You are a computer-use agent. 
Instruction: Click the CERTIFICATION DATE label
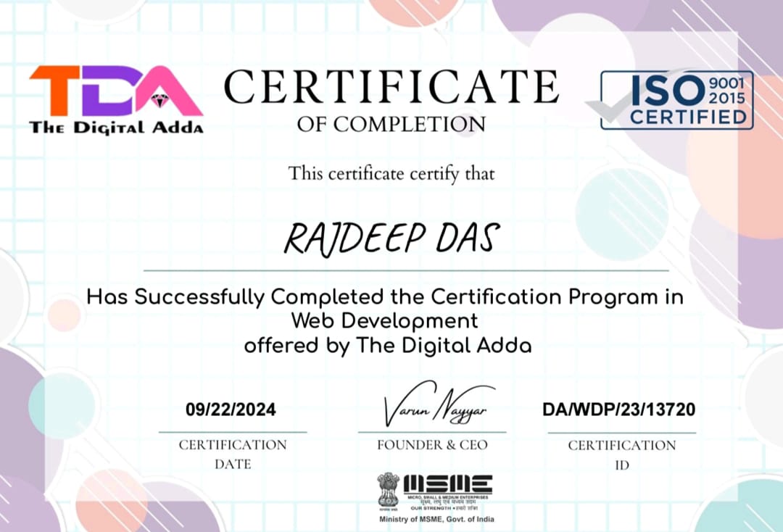(x=233, y=454)
